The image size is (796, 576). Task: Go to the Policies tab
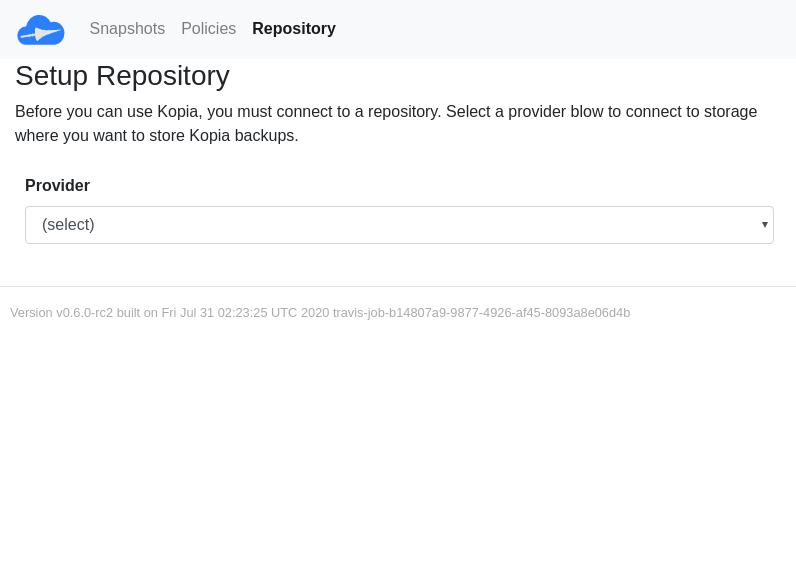(209, 28)
